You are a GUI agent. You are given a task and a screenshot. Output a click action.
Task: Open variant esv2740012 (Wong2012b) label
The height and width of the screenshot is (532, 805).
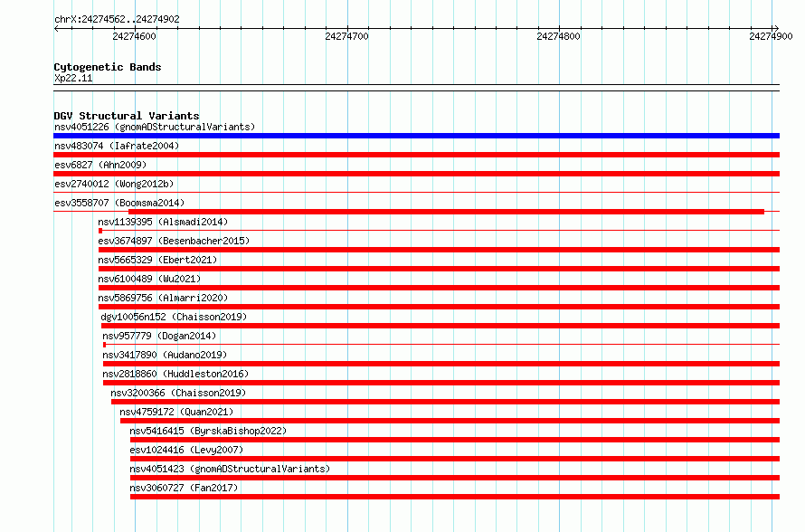point(114,184)
